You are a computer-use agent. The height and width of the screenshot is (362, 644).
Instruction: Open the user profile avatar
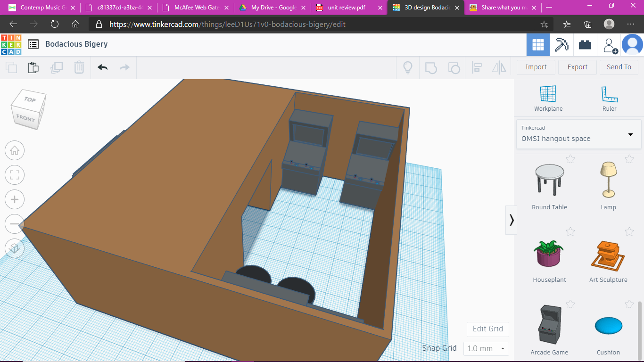point(632,45)
